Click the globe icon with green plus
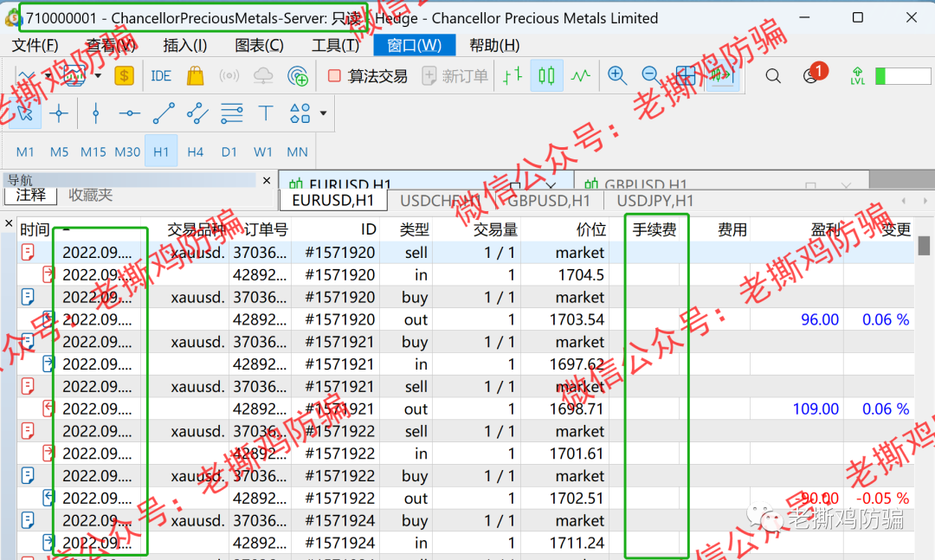The image size is (935, 560). pos(298,76)
